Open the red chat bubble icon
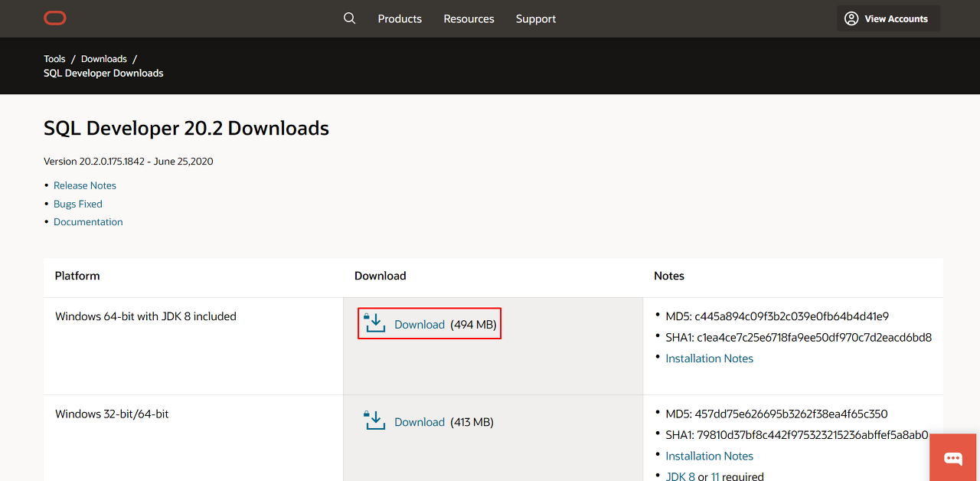 tap(953, 458)
